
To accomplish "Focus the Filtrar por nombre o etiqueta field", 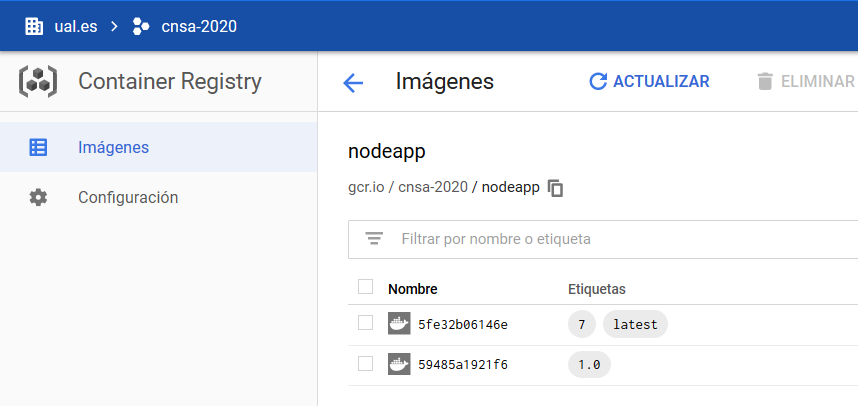I will point(602,239).
